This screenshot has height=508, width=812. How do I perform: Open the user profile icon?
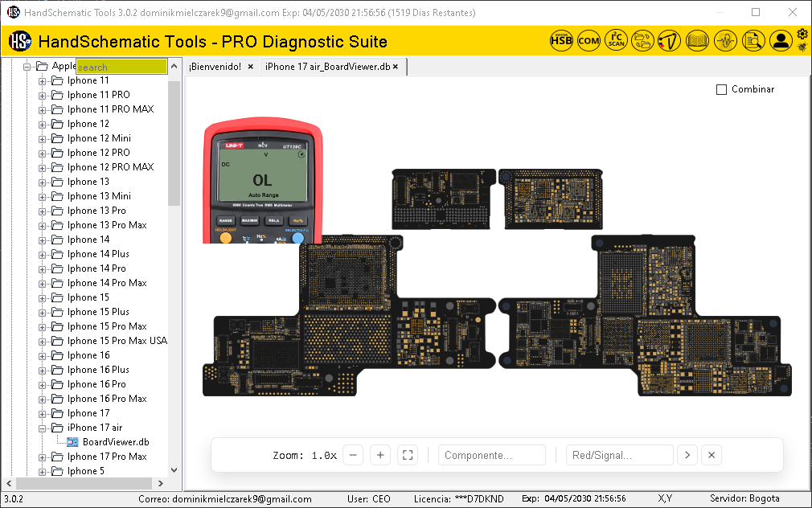781,40
